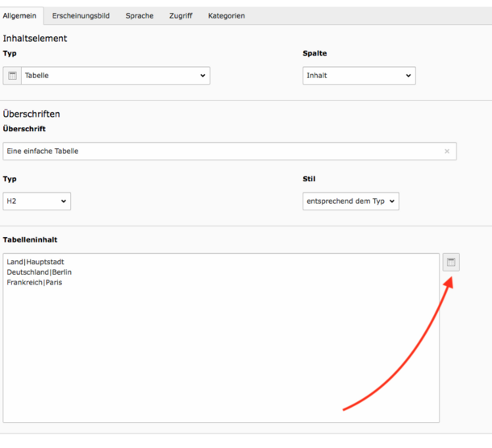Open the Sprache tab
The height and width of the screenshot is (448, 492).
[140, 15]
